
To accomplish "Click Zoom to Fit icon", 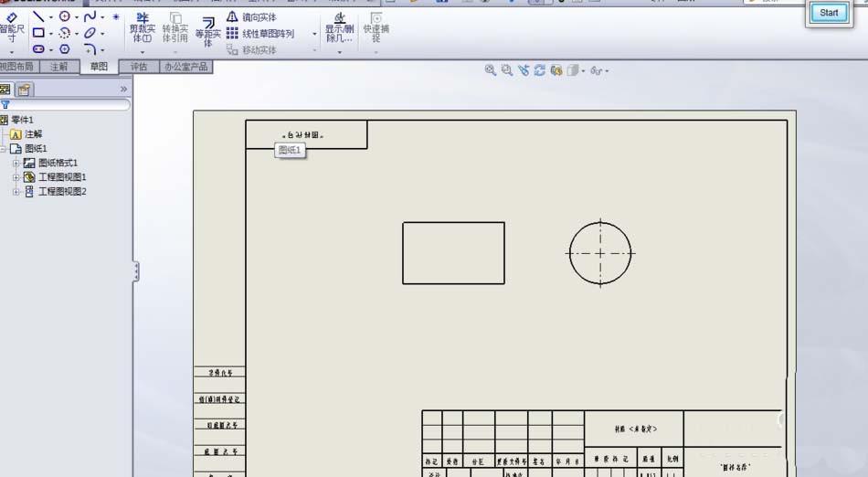I will [490, 70].
